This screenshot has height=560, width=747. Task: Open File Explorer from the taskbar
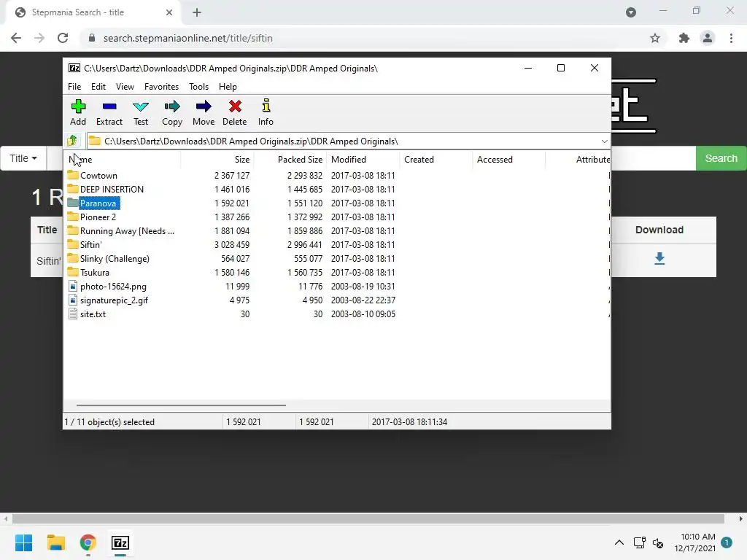[55, 542]
